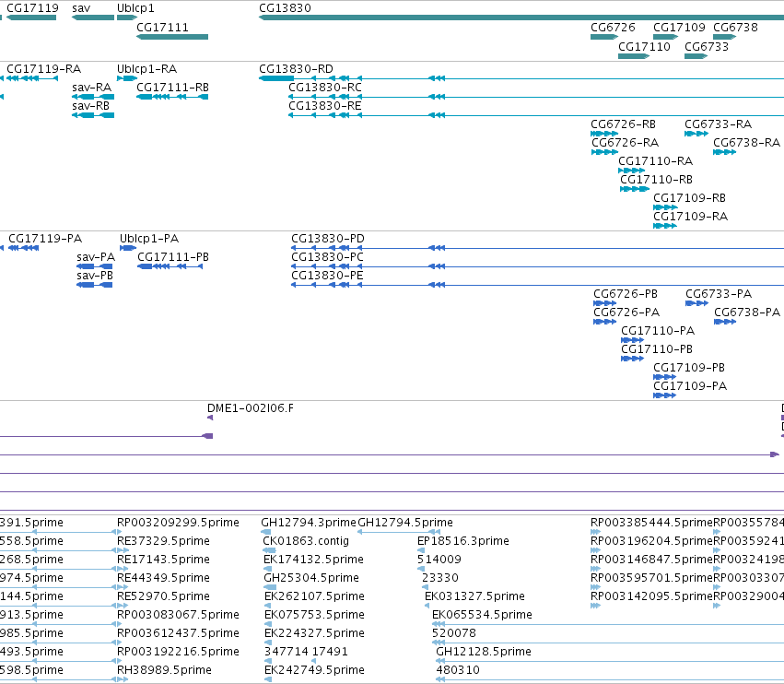The height and width of the screenshot is (684, 784).
Task: Select EST GH12794.5prime
Action: tap(405, 523)
